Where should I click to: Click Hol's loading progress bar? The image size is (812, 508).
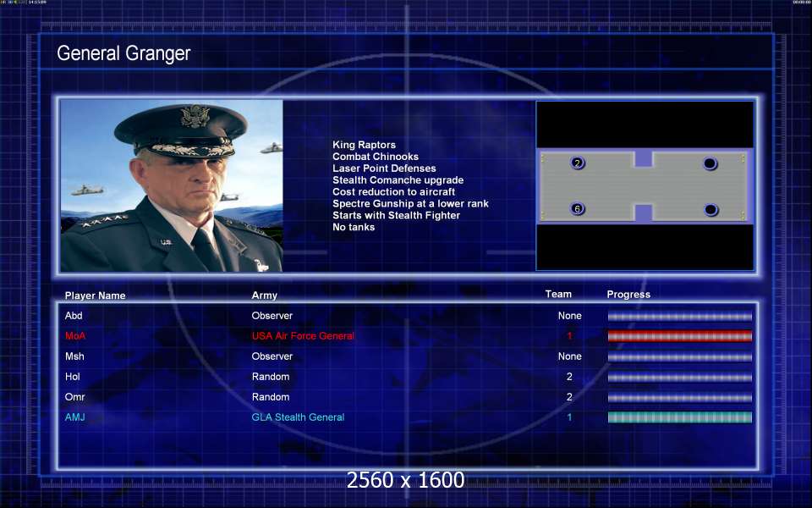[680, 378]
